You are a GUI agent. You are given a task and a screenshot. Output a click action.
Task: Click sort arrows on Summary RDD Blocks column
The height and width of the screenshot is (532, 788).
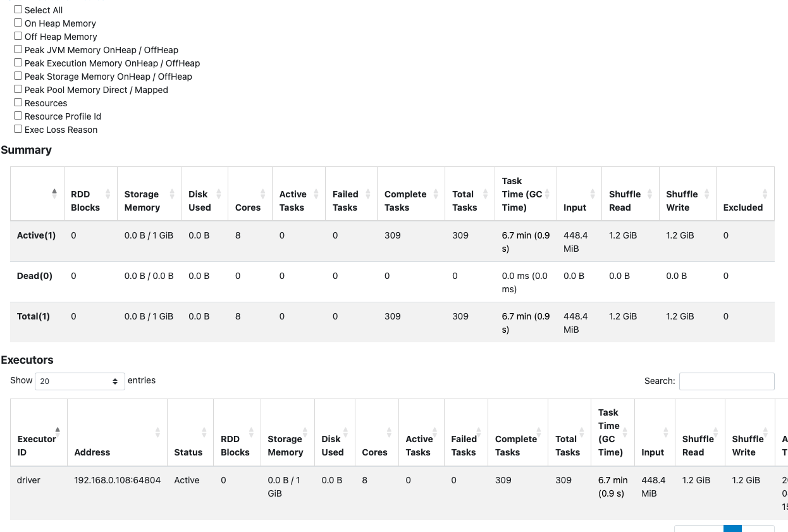[108, 194]
